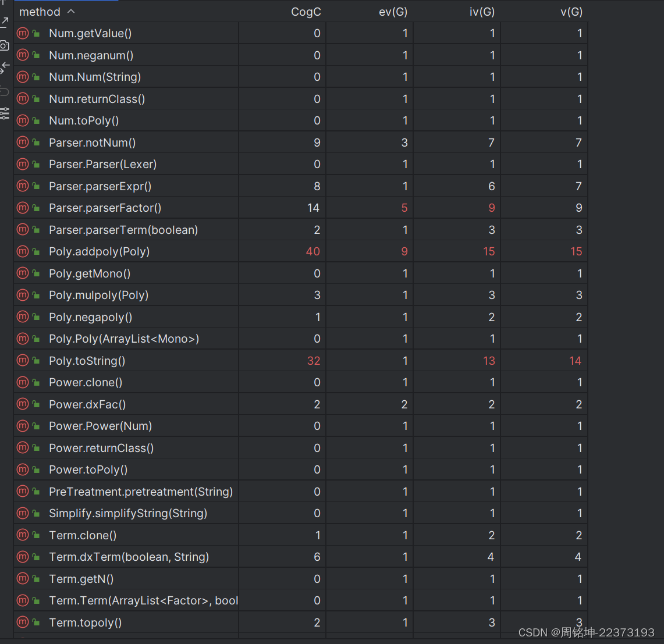Image resolution: width=664 pixels, height=644 pixels.
Task: Click CogC value 6 for Term.dxTerm
Action: click(317, 556)
